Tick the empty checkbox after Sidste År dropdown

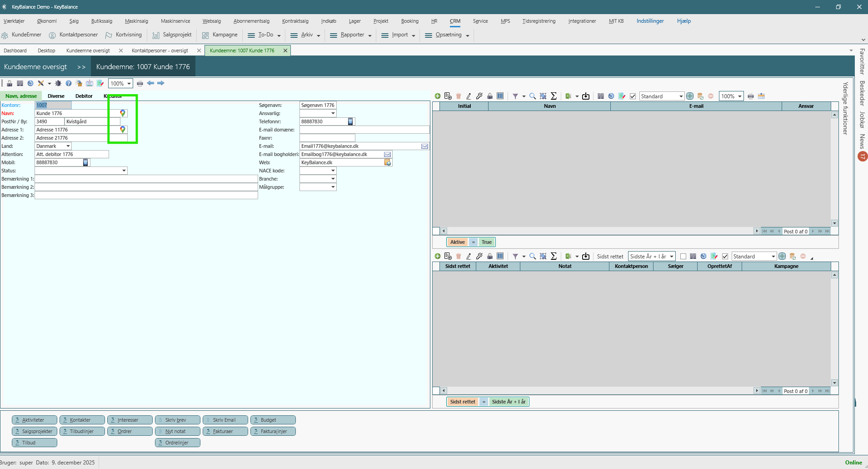(683, 256)
